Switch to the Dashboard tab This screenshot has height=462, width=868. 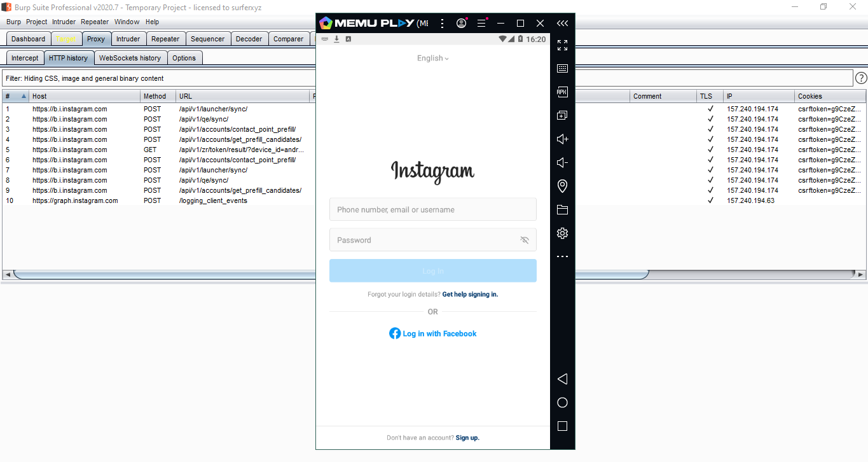click(28, 39)
